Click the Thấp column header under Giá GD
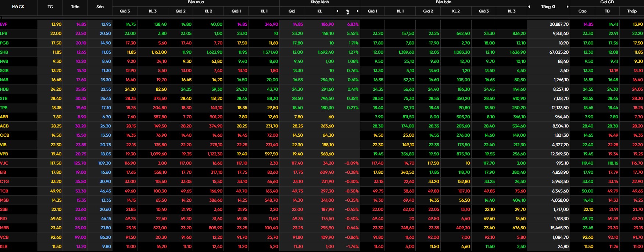644x252 pixels. (x=632, y=11)
